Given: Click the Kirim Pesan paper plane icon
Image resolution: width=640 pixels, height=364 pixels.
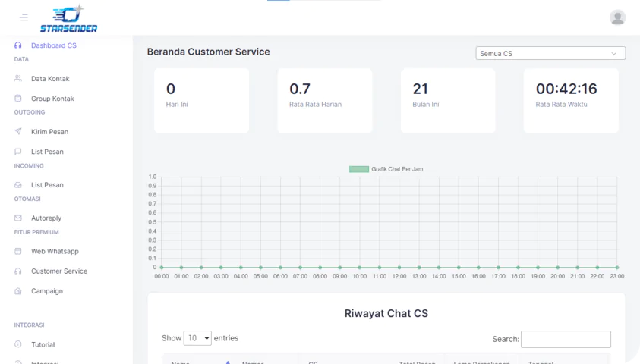Looking at the screenshot, I should [x=18, y=132].
